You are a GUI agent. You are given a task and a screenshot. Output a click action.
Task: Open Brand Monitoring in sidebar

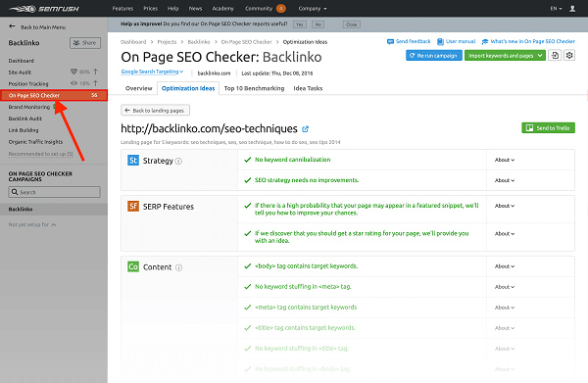coord(28,107)
